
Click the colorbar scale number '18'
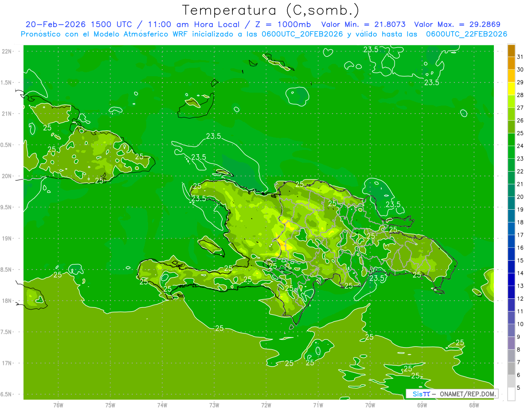(x=520, y=223)
